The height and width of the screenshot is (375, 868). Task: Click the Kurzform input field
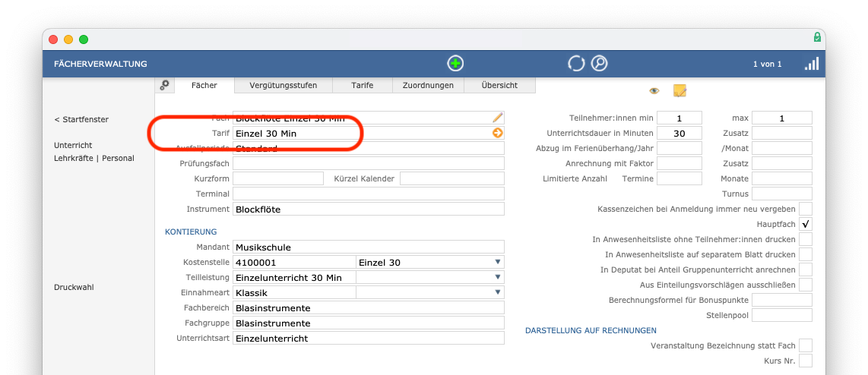[x=278, y=178]
